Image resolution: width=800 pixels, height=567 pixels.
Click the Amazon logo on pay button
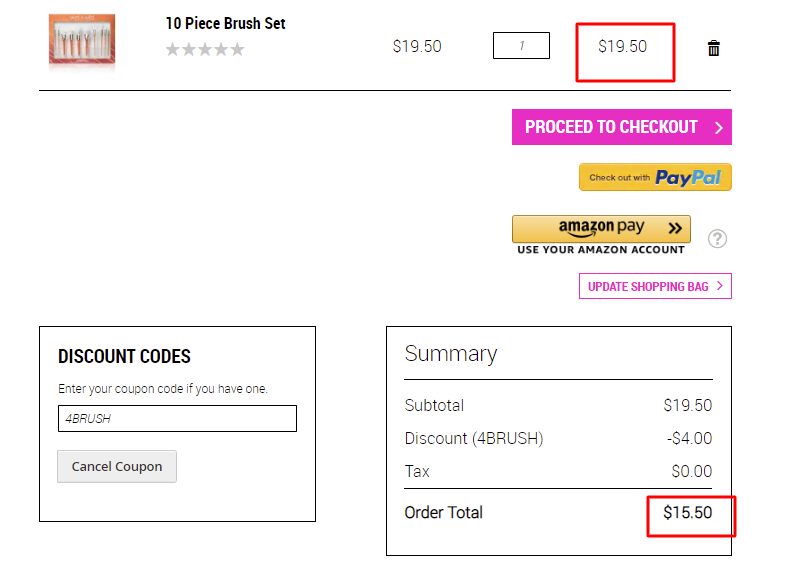point(586,228)
